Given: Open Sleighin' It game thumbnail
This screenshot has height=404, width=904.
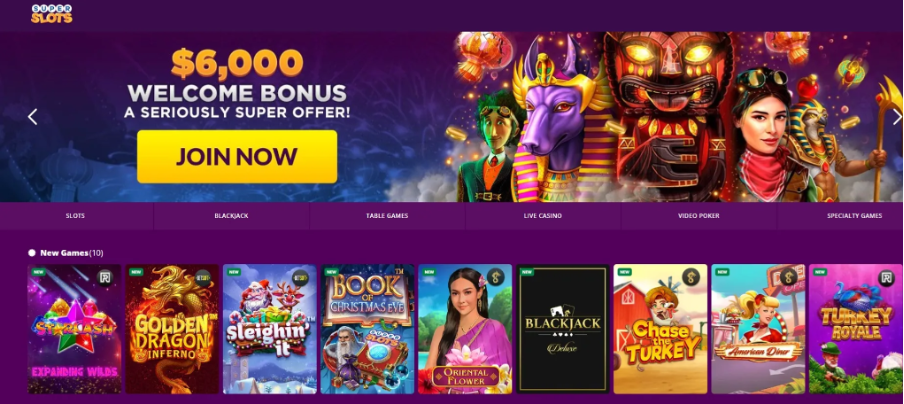Looking at the screenshot, I should (270, 329).
